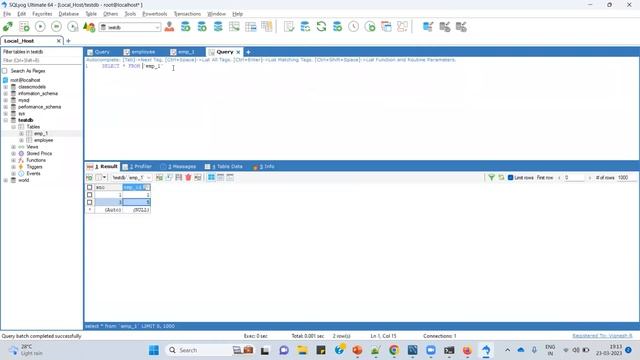Click the refresh icon beside the filter funnel
This screenshot has width=640, height=360.
(x=501, y=178)
